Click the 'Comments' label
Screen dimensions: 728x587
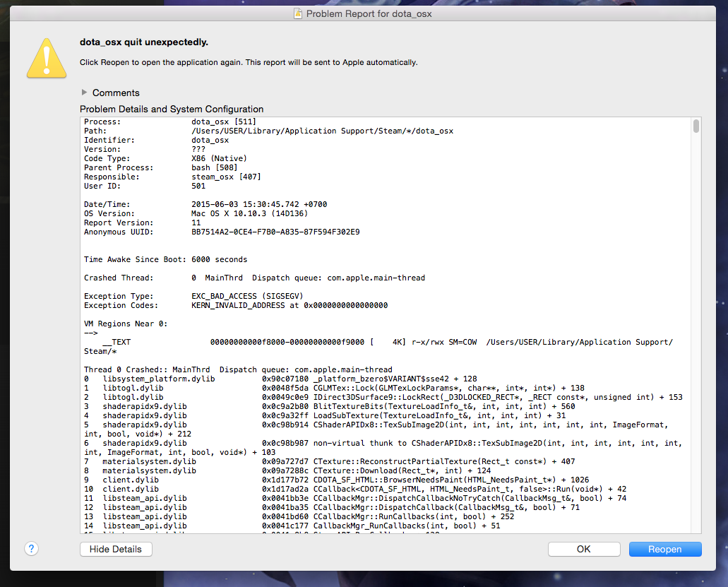click(116, 93)
